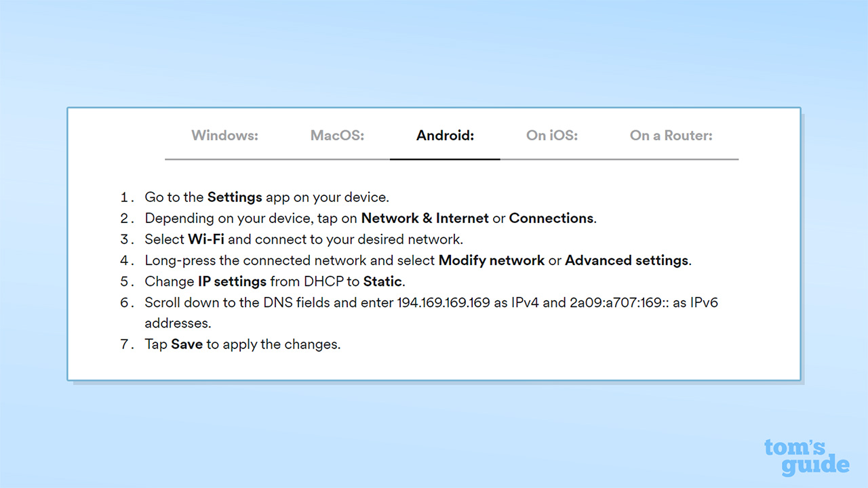View the On a Router tab
The image size is (868, 488).
click(x=671, y=136)
